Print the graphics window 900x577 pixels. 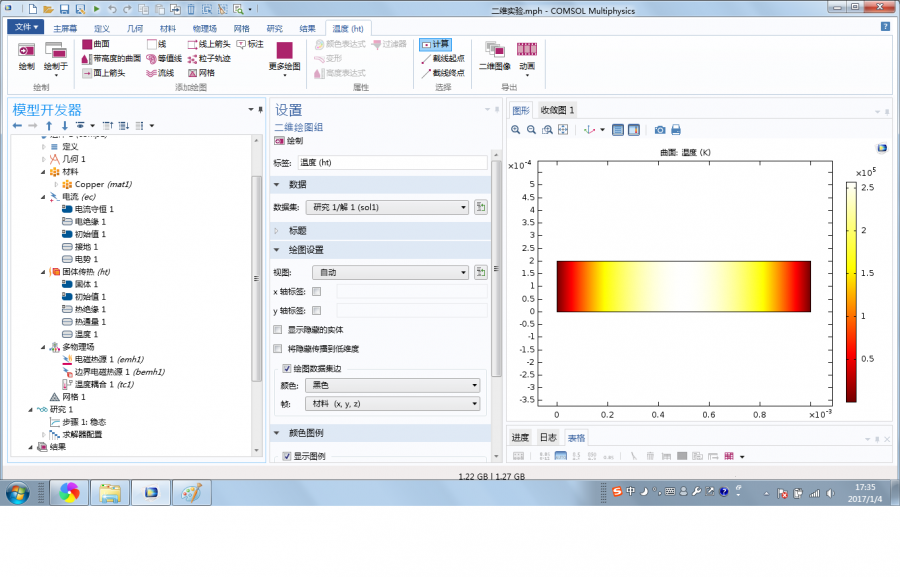click(676, 130)
